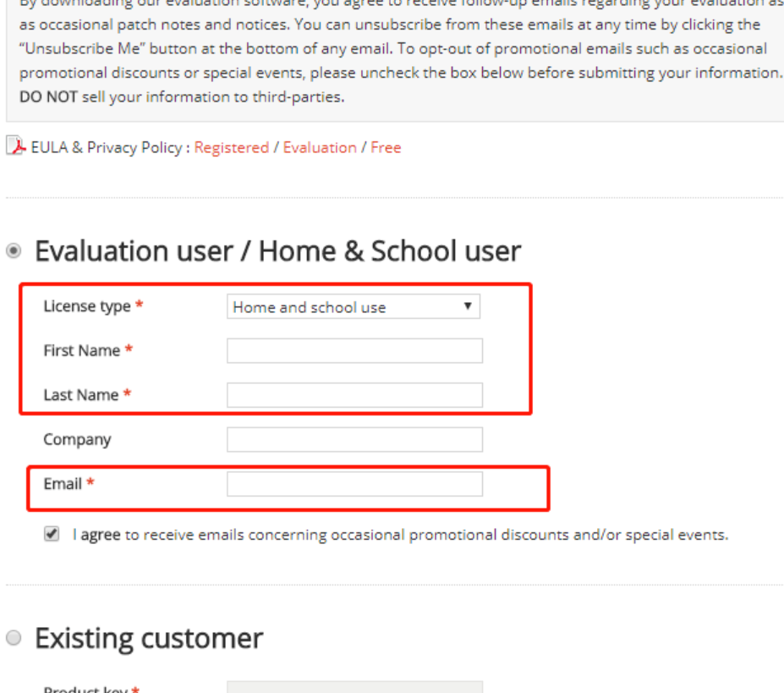This screenshot has width=784, height=693.
Task: Click the "License type" field label
Action: coord(87,306)
